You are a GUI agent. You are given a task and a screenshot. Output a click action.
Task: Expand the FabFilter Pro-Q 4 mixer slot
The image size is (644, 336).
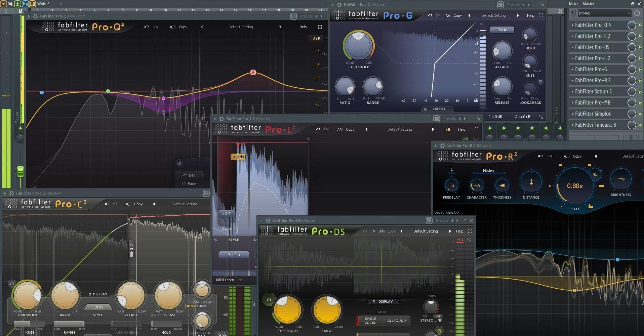coord(572,25)
